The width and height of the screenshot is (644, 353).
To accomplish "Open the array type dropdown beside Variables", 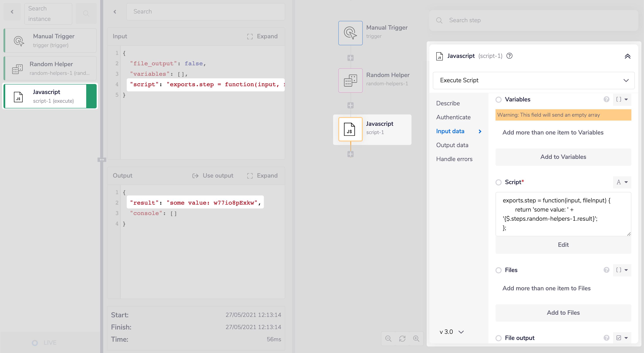I will tap(622, 99).
